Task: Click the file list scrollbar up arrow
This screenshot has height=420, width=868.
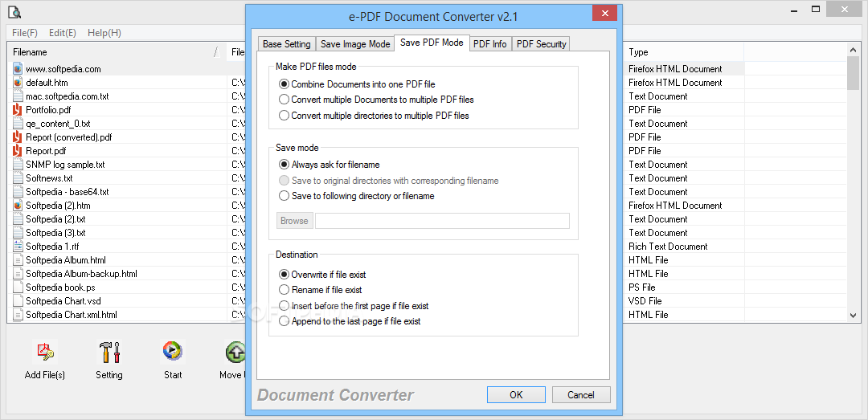Action: [x=853, y=51]
